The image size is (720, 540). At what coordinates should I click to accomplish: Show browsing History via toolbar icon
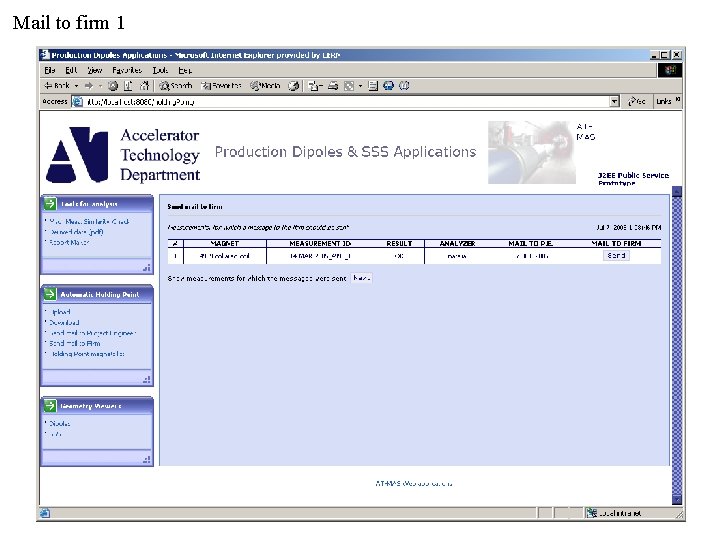[x=294, y=86]
